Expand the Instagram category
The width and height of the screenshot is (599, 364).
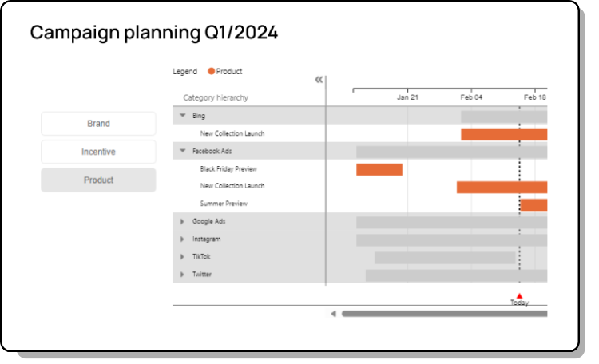[x=182, y=239]
